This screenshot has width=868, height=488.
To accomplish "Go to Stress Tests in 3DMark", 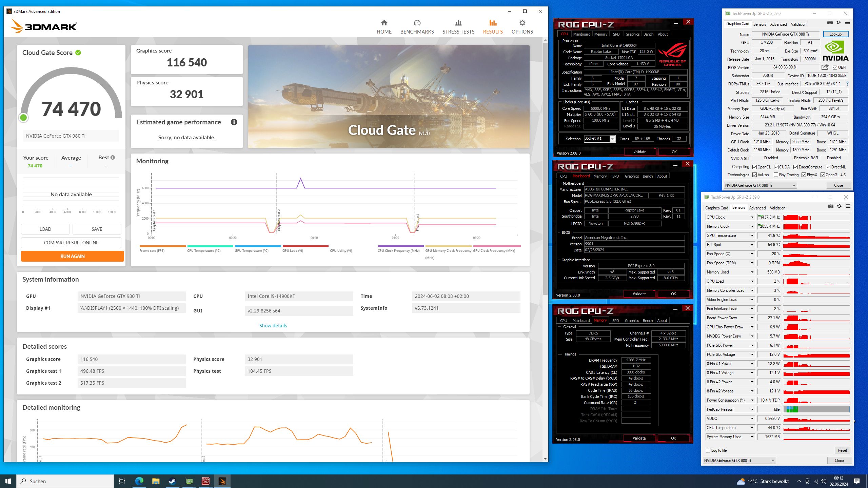I will point(458,27).
